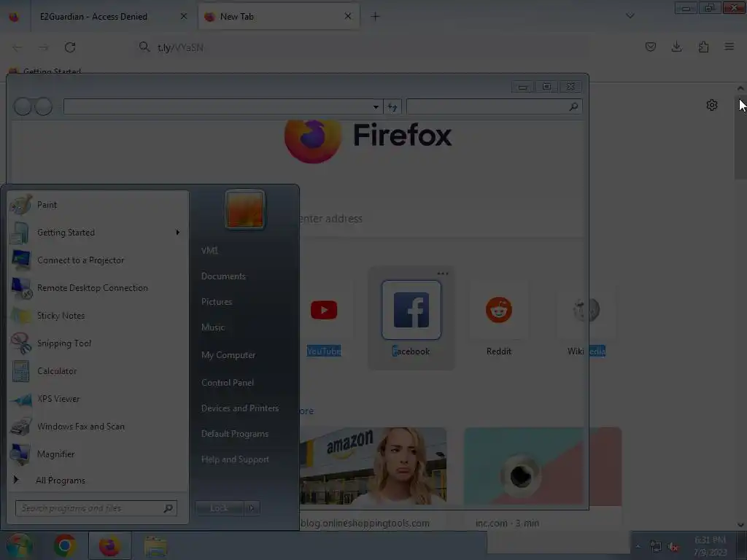This screenshot has width=747, height=560.
Task: Click Explorer window refresh button
Action: (x=392, y=107)
